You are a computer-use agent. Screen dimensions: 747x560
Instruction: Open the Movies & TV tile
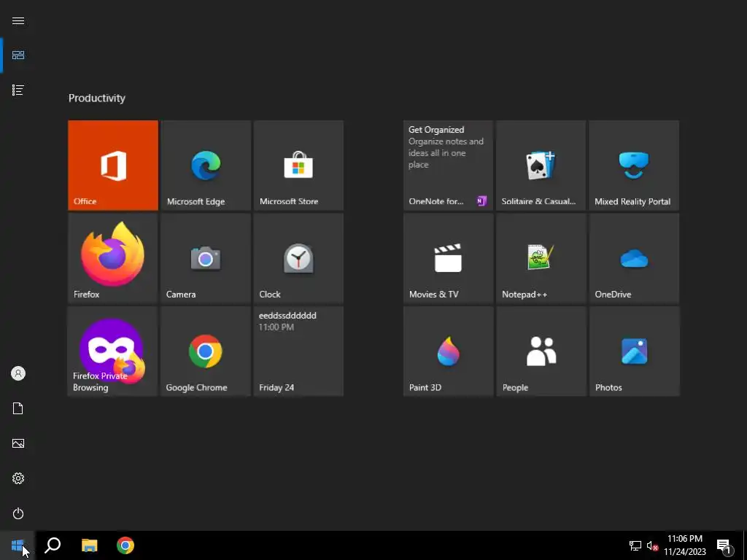449,258
